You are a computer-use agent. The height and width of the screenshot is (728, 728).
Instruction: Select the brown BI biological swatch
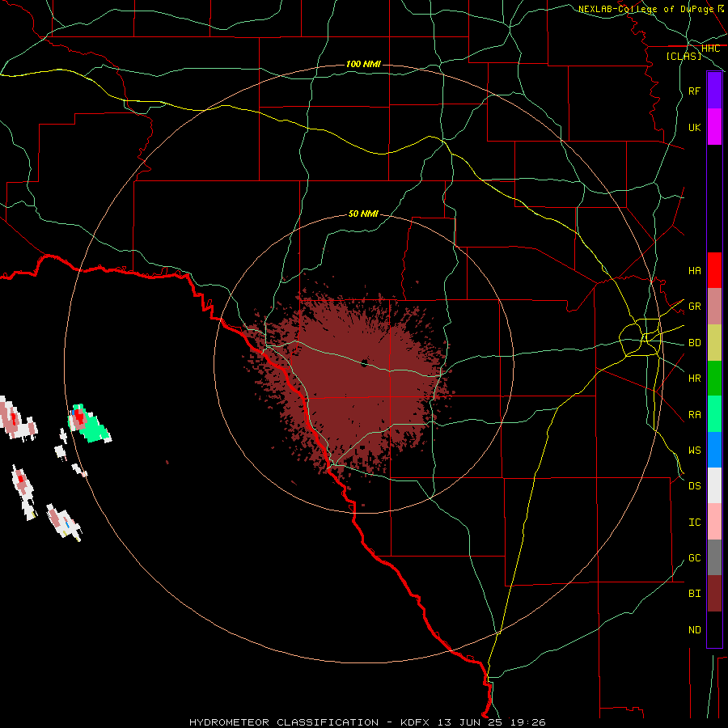(x=714, y=594)
